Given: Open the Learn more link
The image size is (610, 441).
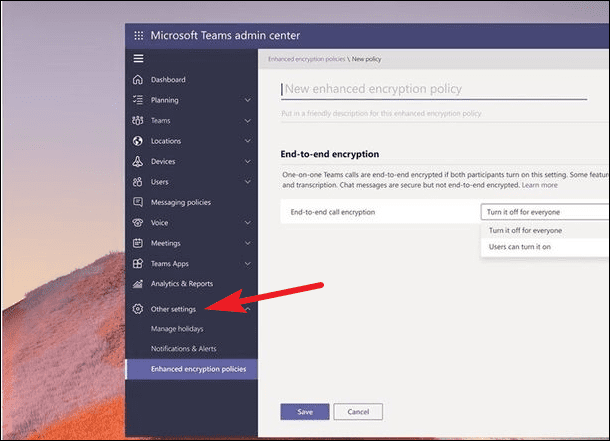Looking at the screenshot, I should [x=540, y=185].
